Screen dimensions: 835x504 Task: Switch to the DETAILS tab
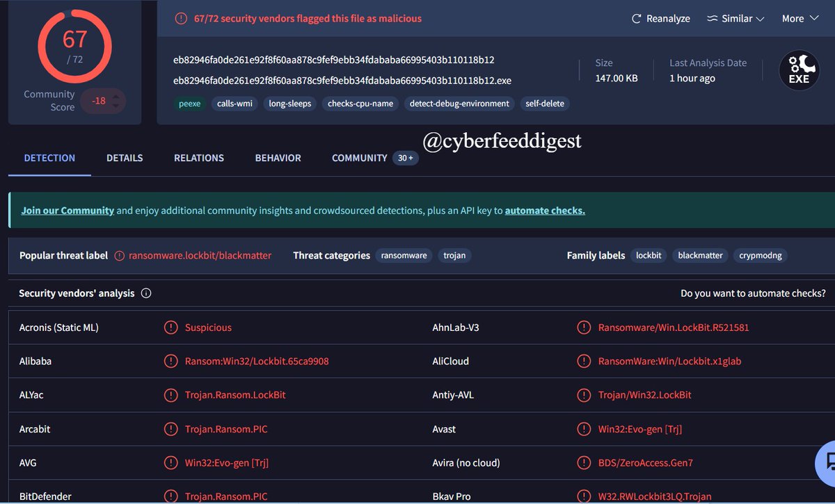point(125,158)
